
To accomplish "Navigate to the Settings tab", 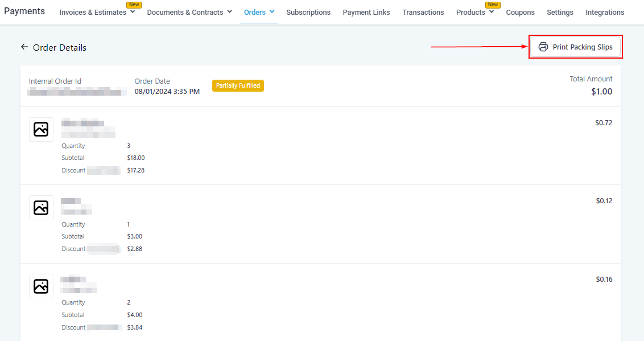I will 560,12.
